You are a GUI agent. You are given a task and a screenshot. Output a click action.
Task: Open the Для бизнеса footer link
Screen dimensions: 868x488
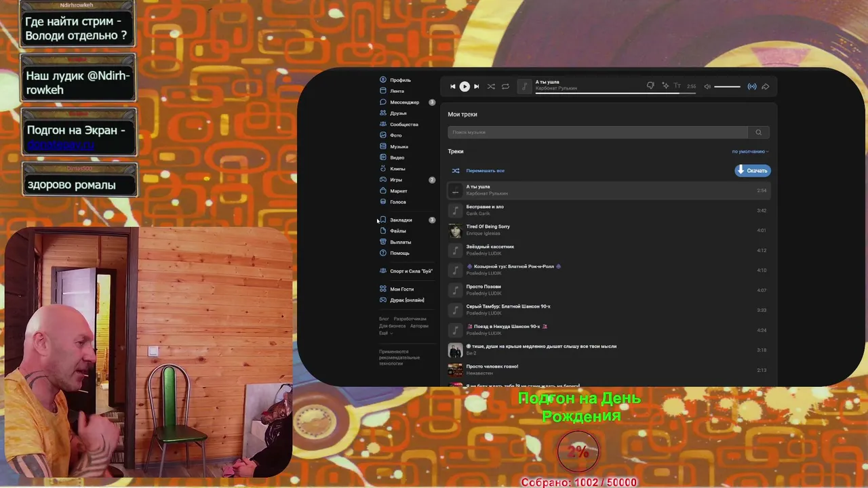392,326
